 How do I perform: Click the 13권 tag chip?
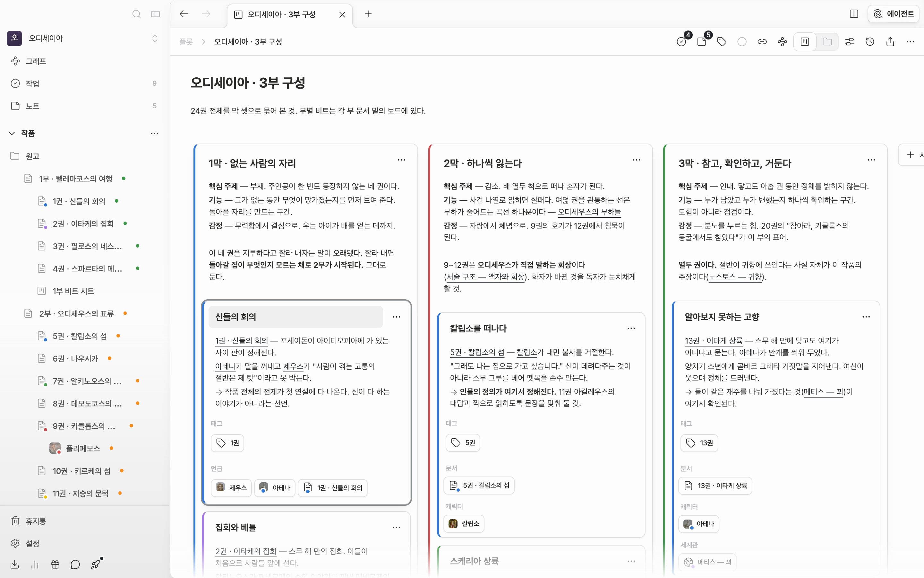pos(699,443)
